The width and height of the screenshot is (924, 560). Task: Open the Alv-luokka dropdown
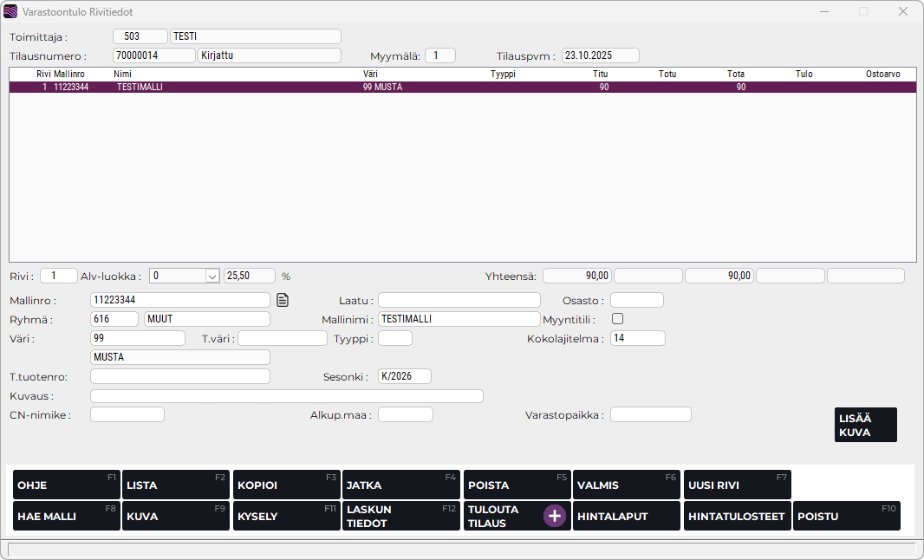211,276
